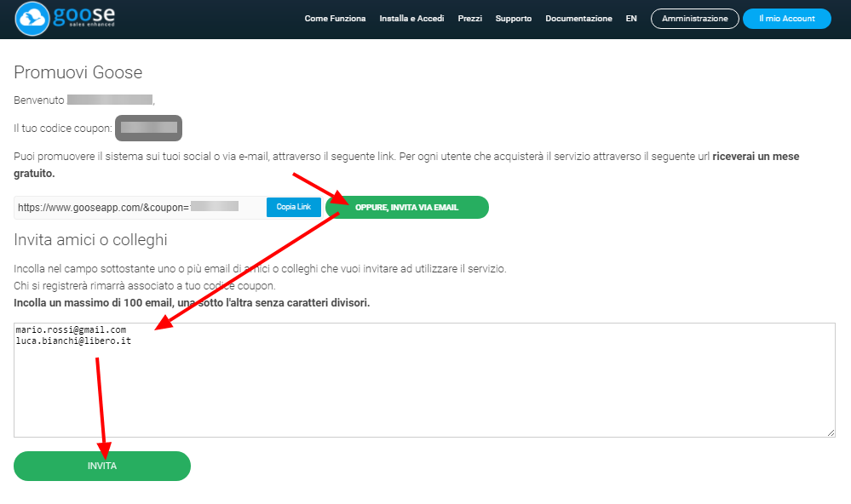Click inside the email addresses textarea
This screenshot has width=851, height=504.
pyautogui.click(x=424, y=380)
